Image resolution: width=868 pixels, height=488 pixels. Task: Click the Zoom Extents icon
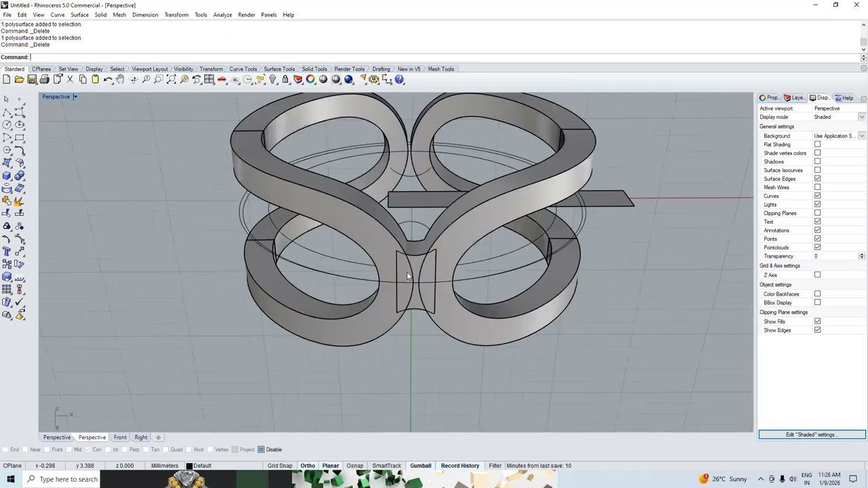click(172, 80)
